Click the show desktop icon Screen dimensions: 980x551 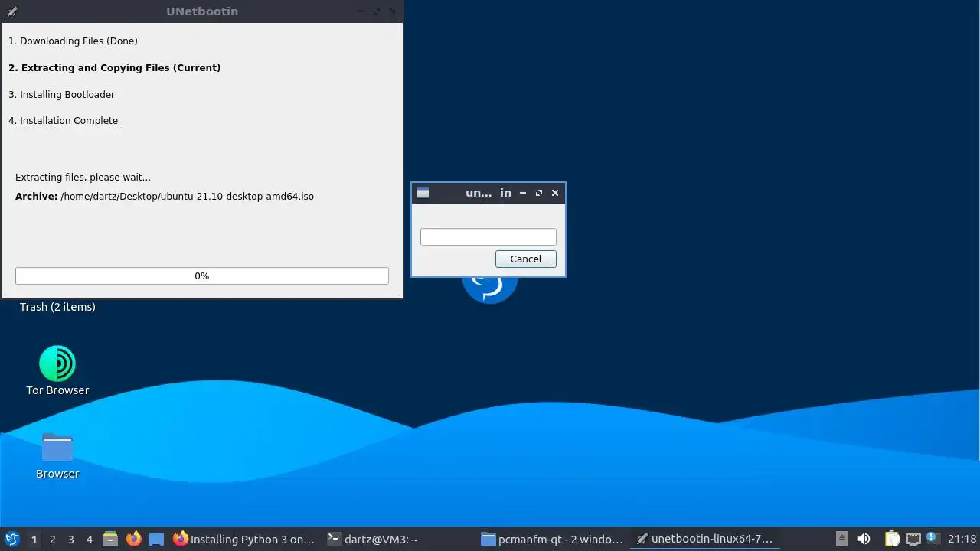(156, 539)
